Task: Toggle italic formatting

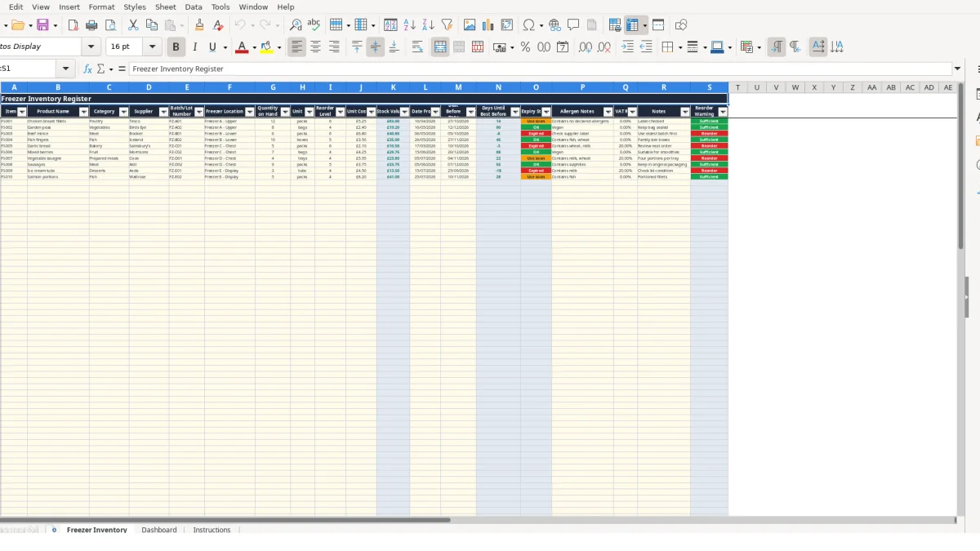Action: coord(194,47)
